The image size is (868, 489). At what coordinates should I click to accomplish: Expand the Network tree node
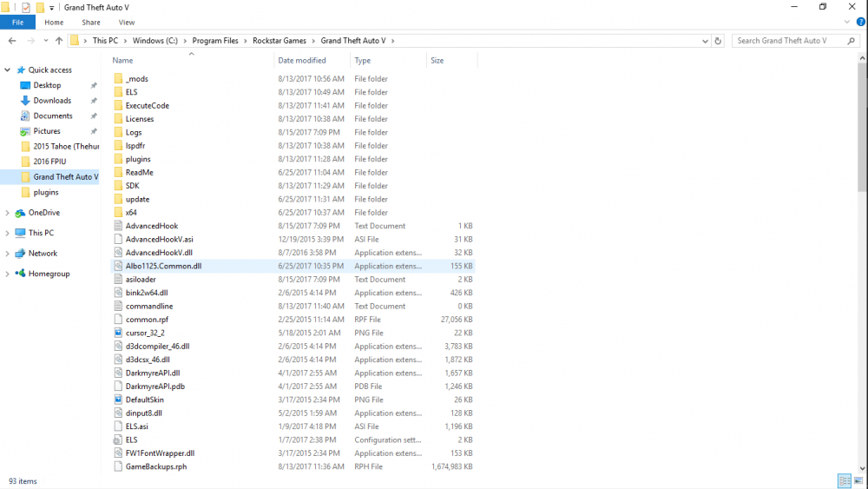coord(8,254)
